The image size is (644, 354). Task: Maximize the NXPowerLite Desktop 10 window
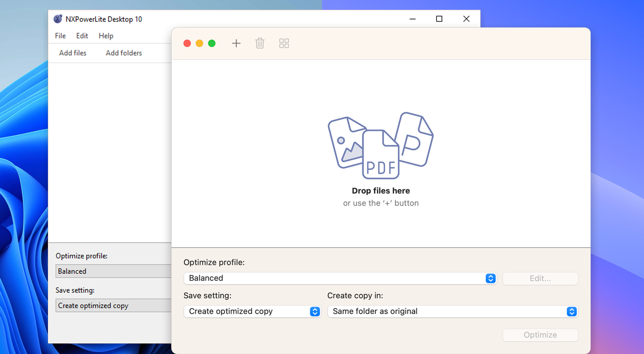[439, 19]
